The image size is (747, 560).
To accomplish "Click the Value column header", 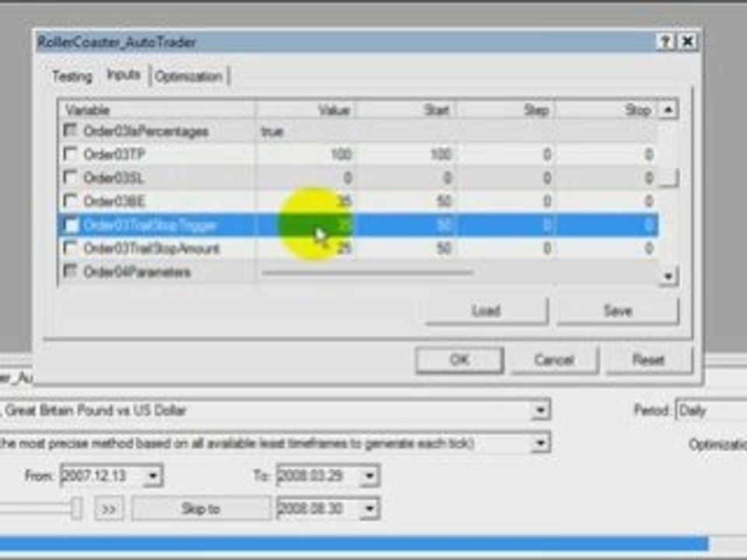I will [305, 110].
